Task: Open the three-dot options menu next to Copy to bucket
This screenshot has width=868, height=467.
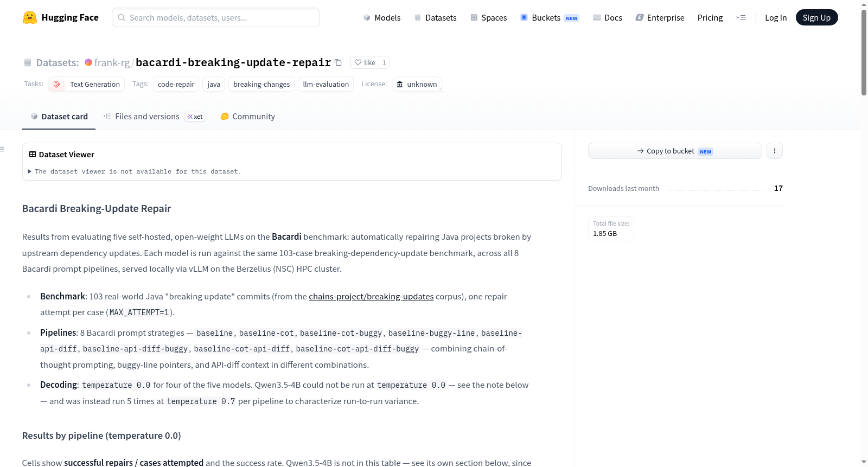Action: (775, 151)
